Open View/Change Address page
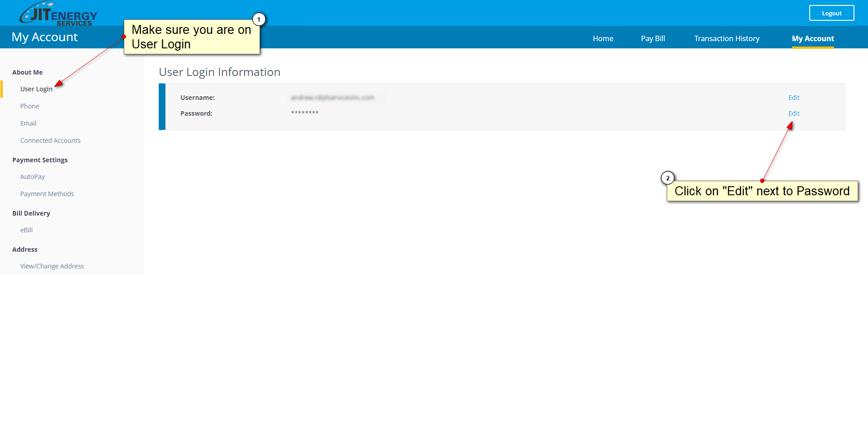 point(52,266)
